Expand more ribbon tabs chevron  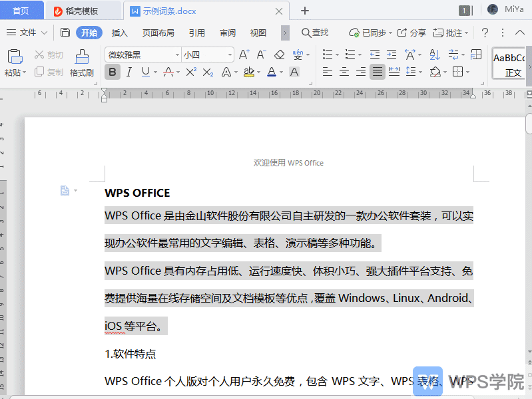pos(285,33)
